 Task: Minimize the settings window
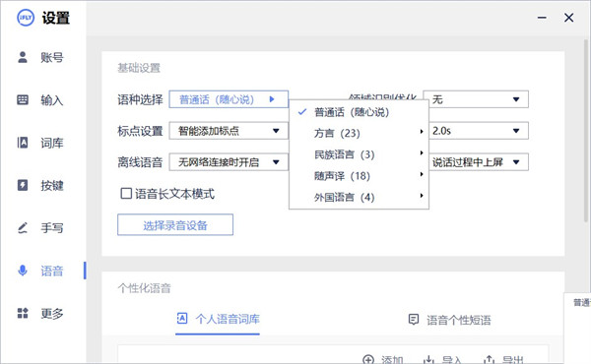[x=542, y=18]
